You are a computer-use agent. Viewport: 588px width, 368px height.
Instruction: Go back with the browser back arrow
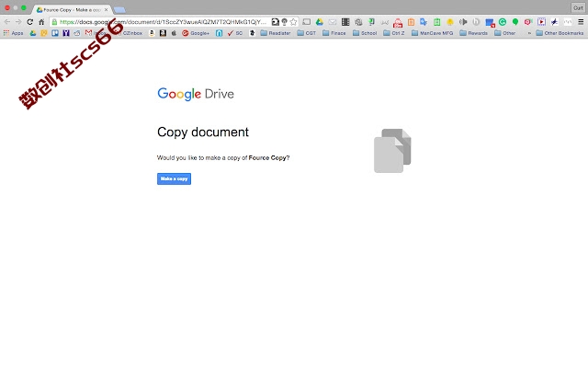pos(7,22)
